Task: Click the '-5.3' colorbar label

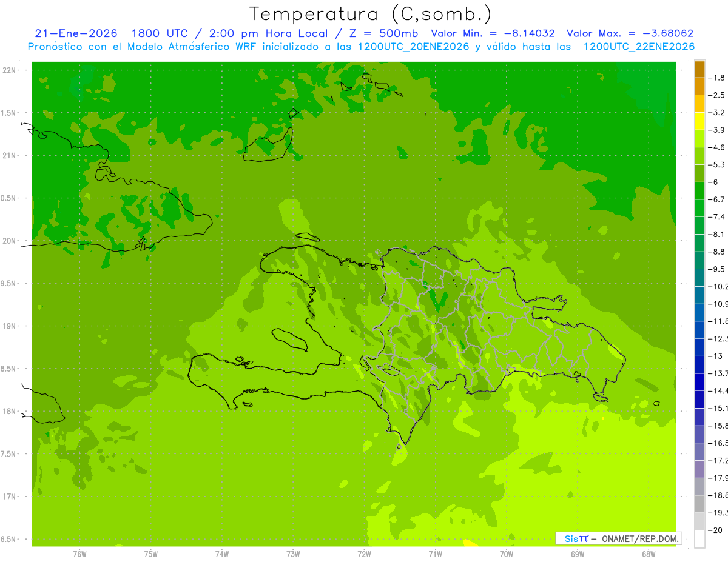Action: pyautogui.click(x=717, y=165)
